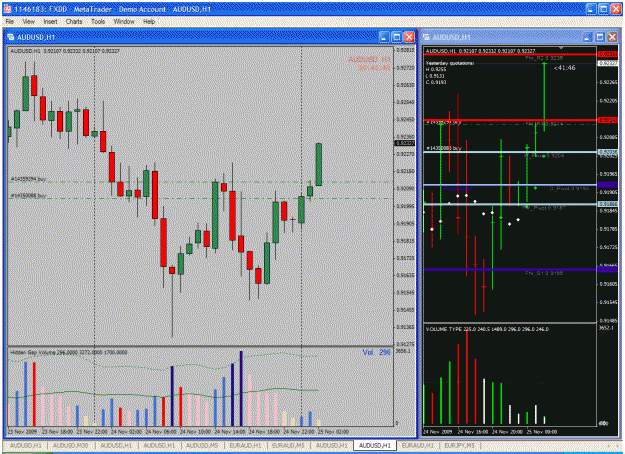
Task: Minimize the main MetaTrader window
Action: pyautogui.click(x=592, y=9)
